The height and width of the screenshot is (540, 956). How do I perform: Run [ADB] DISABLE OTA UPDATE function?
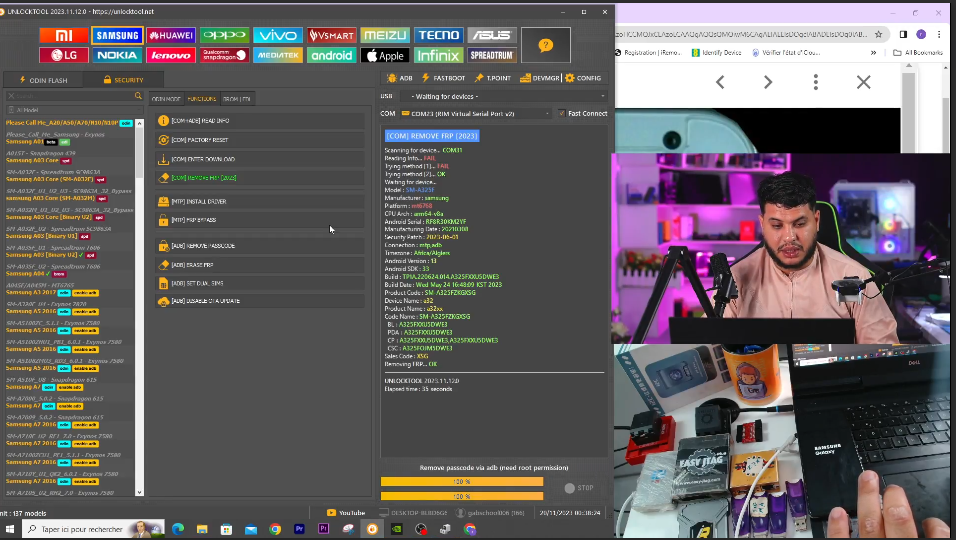[x=260, y=301]
